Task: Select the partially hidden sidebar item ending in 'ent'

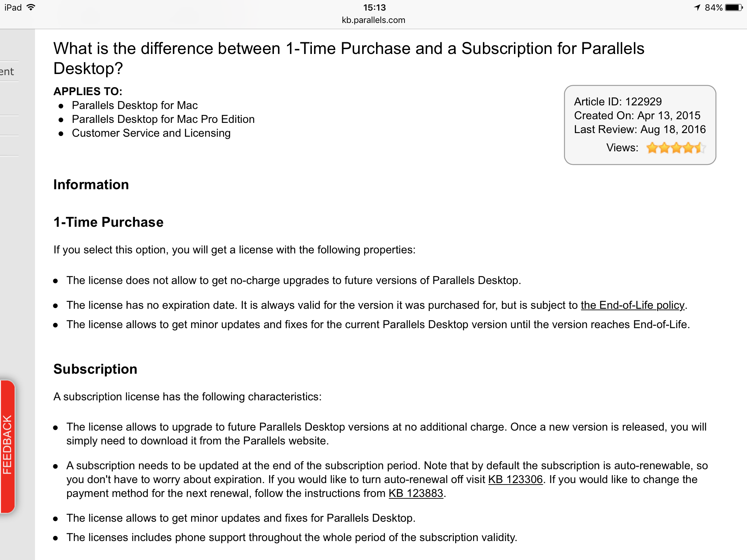Action: tap(7, 71)
